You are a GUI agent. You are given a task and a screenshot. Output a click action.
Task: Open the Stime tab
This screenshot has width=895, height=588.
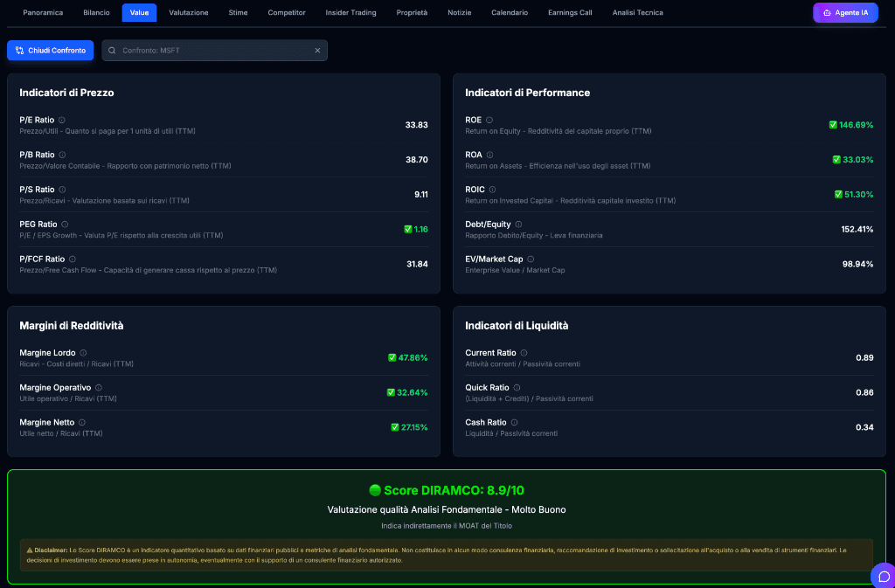[238, 12]
